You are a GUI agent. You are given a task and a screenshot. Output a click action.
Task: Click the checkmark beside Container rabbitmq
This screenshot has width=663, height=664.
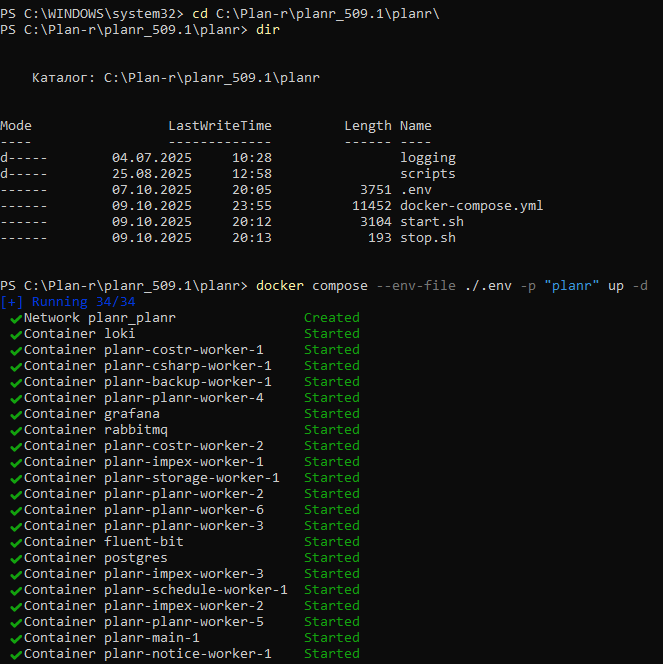coord(16,430)
